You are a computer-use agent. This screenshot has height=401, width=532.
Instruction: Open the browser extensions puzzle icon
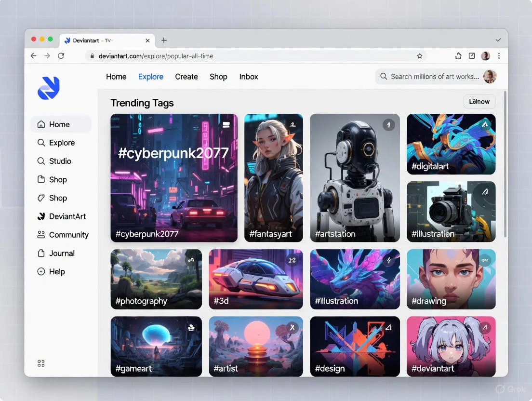click(458, 56)
